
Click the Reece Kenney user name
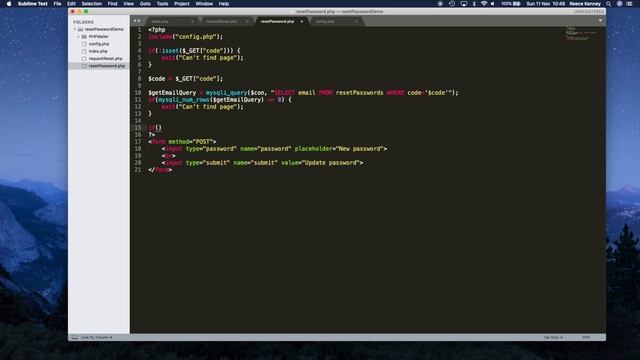click(585, 4)
